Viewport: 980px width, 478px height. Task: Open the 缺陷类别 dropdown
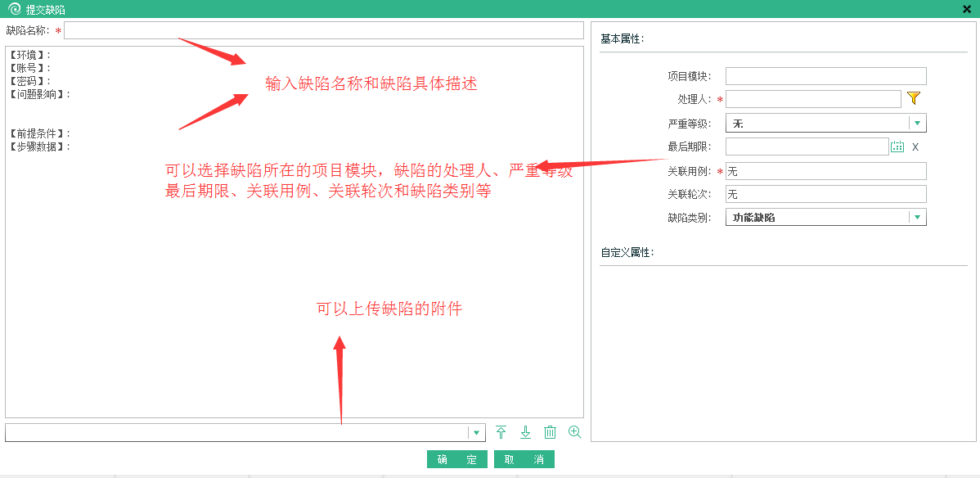tap(917, 217)
